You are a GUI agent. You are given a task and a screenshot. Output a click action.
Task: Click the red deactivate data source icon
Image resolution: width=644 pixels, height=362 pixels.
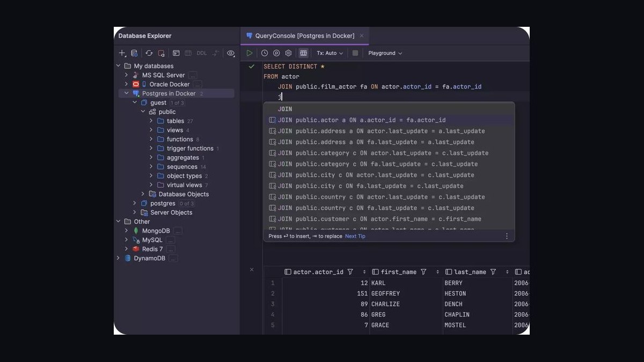pos(161,53)
